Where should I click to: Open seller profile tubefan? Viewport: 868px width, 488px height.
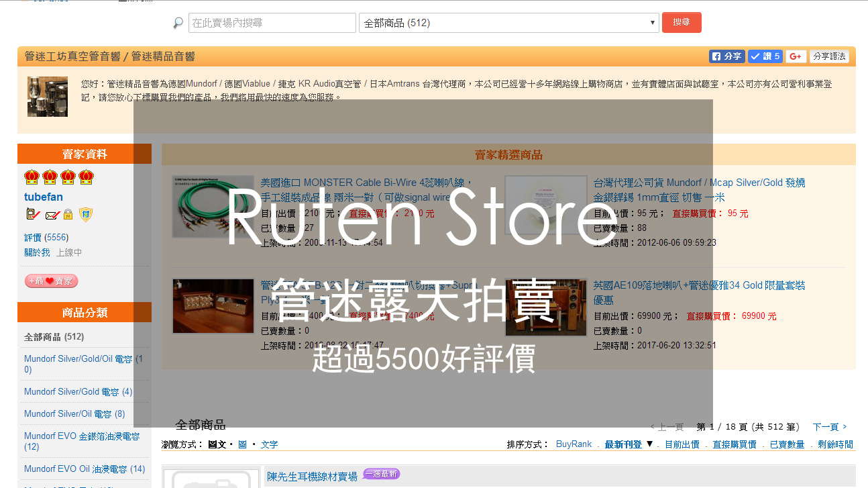click(x=44, y=197)
